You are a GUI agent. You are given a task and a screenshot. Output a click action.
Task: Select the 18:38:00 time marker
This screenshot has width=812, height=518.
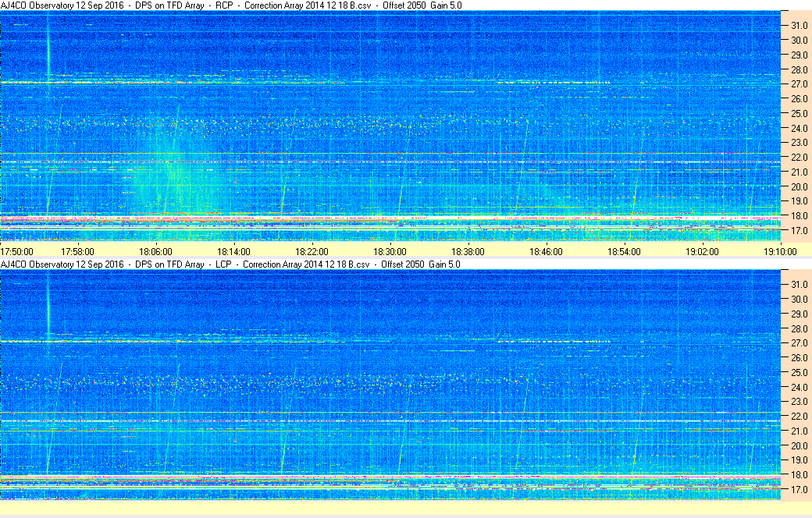tap(468, 252)
